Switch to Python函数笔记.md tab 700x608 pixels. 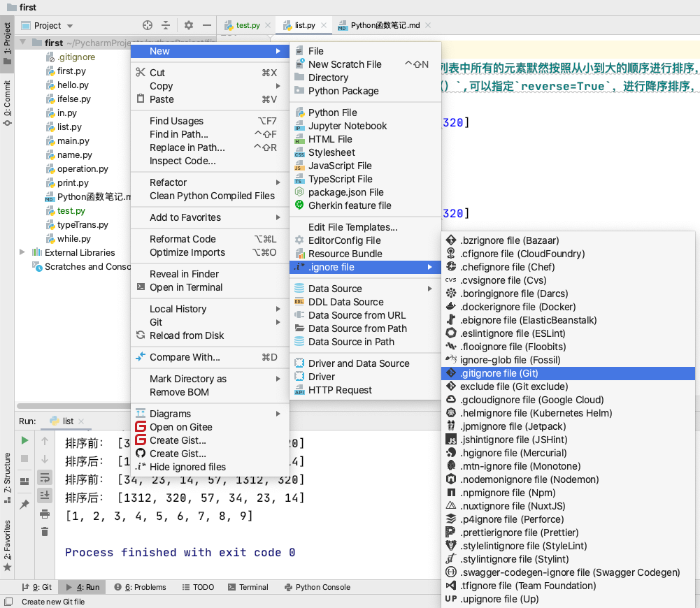pos(385,25)
